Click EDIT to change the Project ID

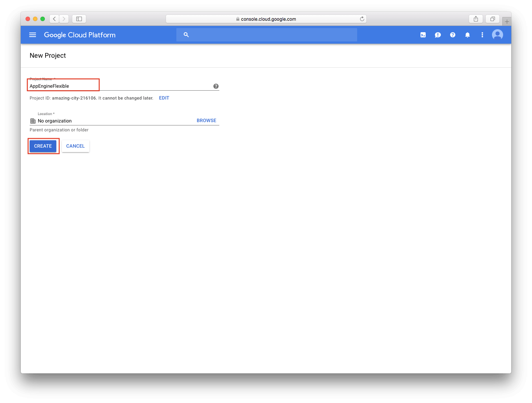164,98
